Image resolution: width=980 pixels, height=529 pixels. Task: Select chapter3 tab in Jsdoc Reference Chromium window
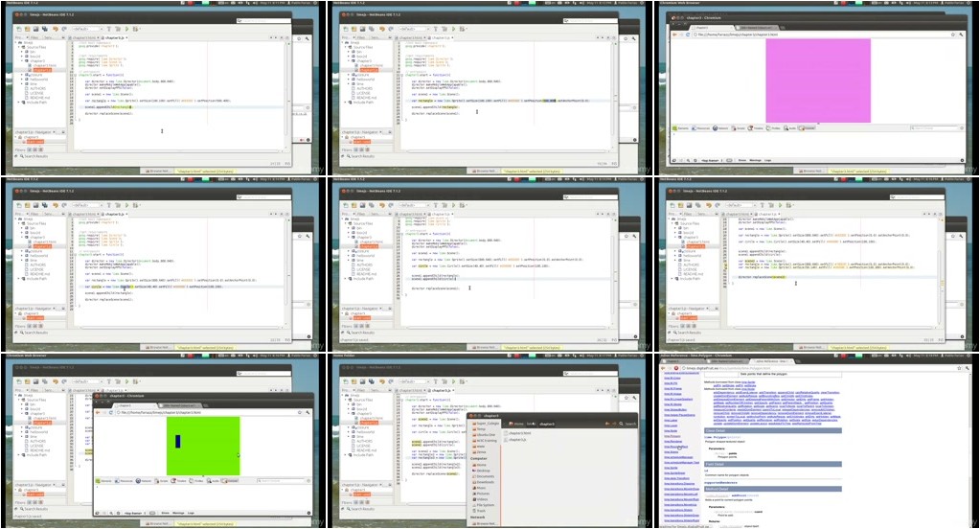(681, 360)
